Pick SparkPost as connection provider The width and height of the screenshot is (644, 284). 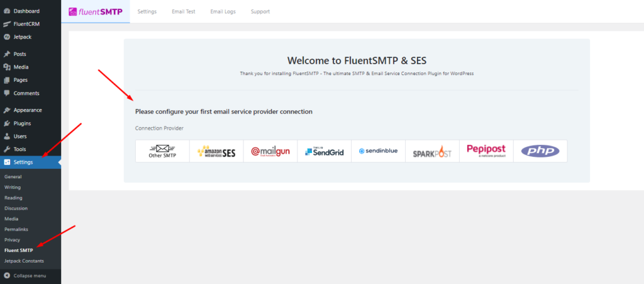(x=432, y=151)
